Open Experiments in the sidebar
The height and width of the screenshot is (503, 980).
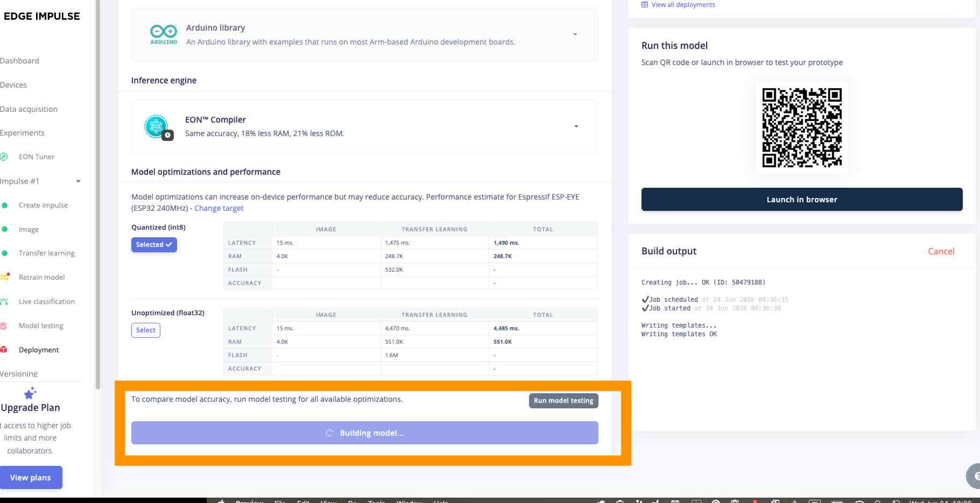pyautogui.click(x=22, y=133)
